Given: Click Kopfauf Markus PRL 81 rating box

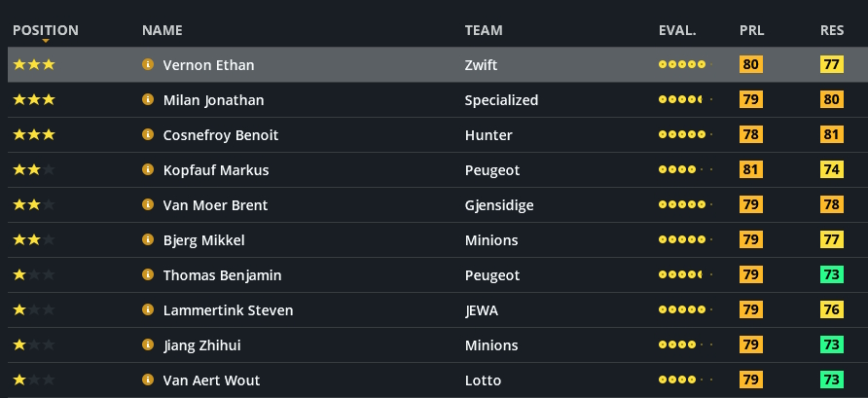Looking at the screenshot, I should pyautogui.click(x=751, y=170).
